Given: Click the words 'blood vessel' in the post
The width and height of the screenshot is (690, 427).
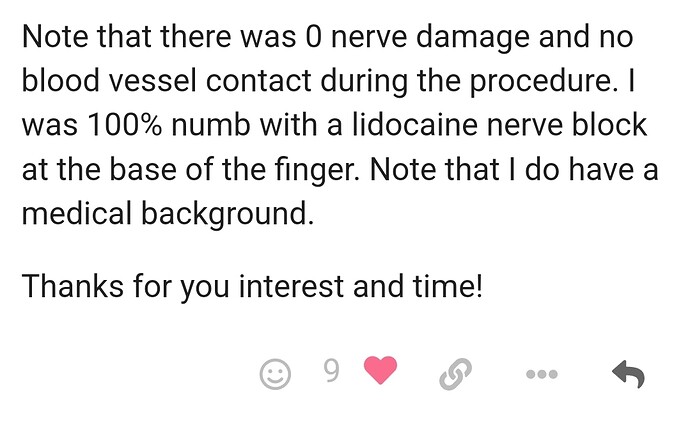Looking at the screenshot, I should [109, 81].
